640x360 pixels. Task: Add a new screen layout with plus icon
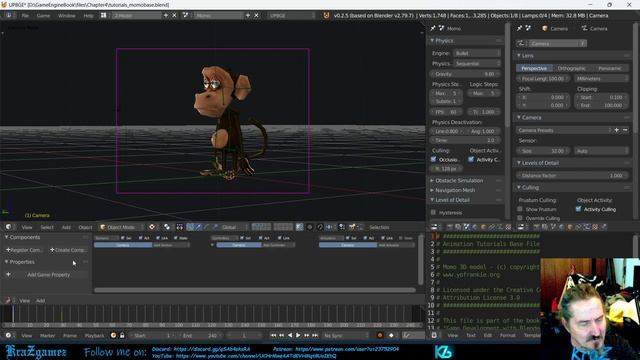pos(166,15)
